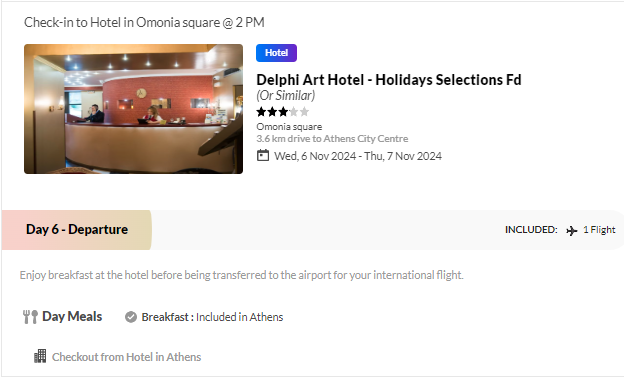Viewport: 624px width, 377px height.
Task: Select the Day 6 - Departure header
Action: pos(77,229)
